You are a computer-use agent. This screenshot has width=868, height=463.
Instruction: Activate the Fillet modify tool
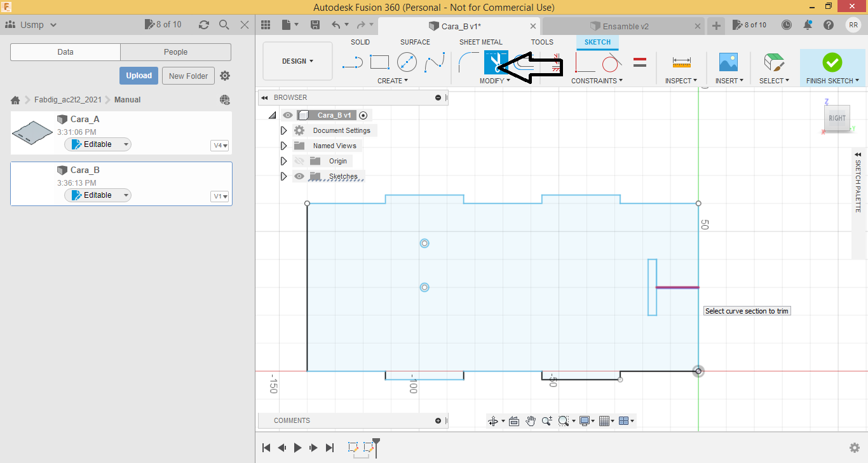pos(469,62)
